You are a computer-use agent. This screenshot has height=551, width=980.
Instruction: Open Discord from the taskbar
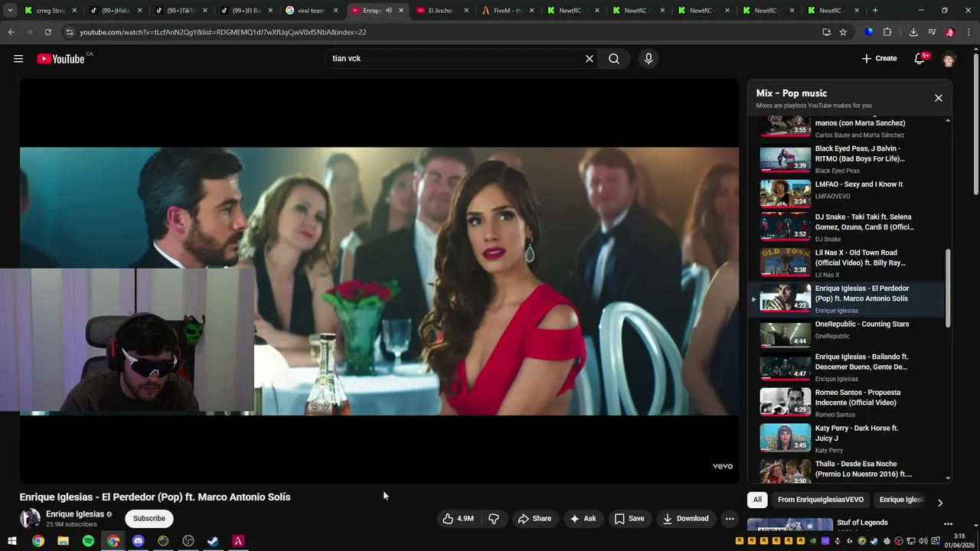pos(138,541)
